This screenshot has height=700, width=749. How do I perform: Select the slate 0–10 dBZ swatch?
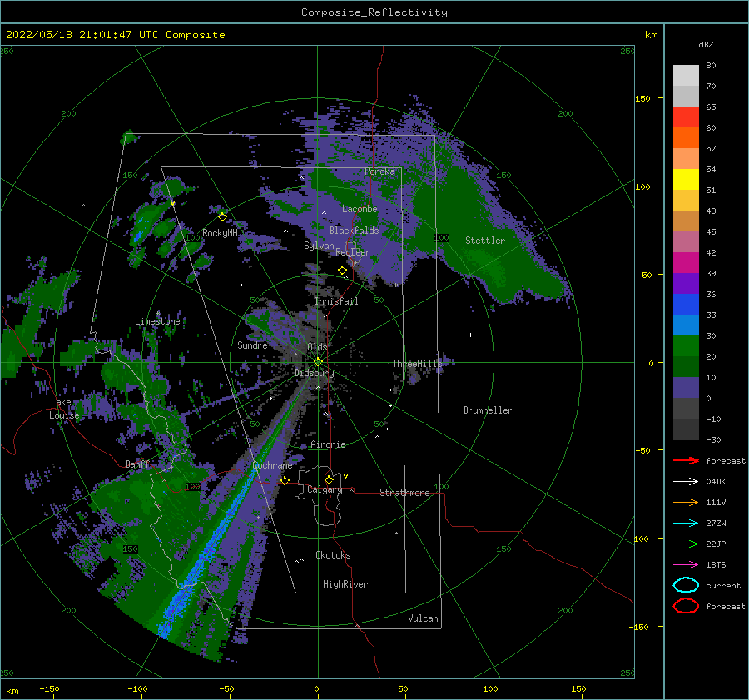coord(686,388)
